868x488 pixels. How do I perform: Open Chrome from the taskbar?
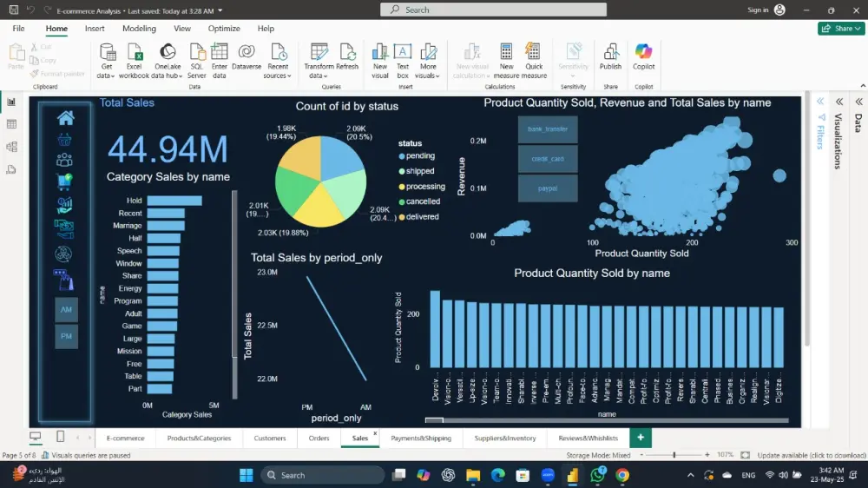pyautogui.click(x=622, y=475)
